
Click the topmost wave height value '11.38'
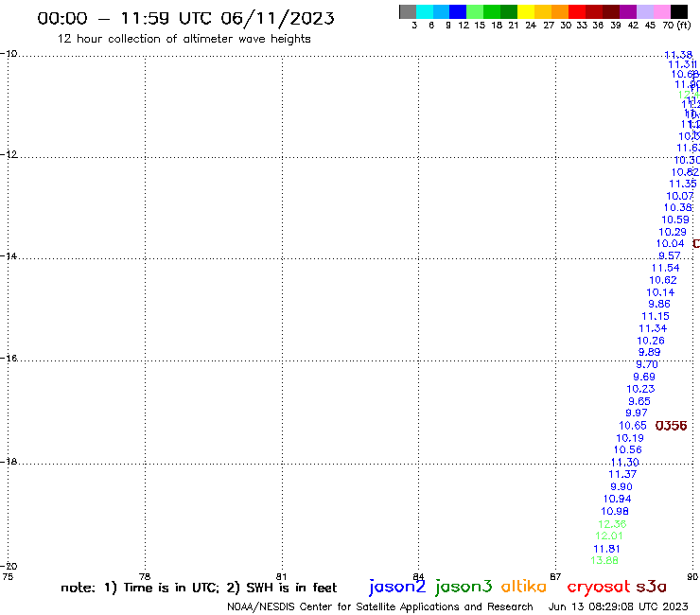[678, 55]
